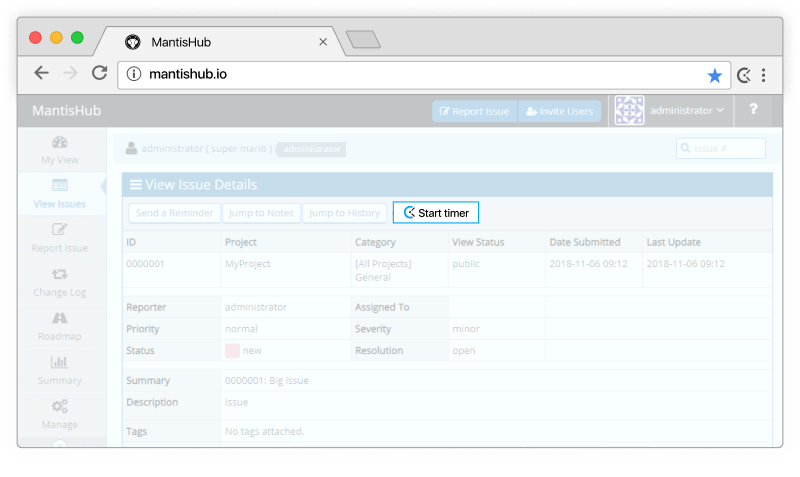The width and height of the screenshot is (800, 477).
Task: Collapse sidebar with bottom chevron toggle
Action: pyautogui.click(x=60, y=443)
